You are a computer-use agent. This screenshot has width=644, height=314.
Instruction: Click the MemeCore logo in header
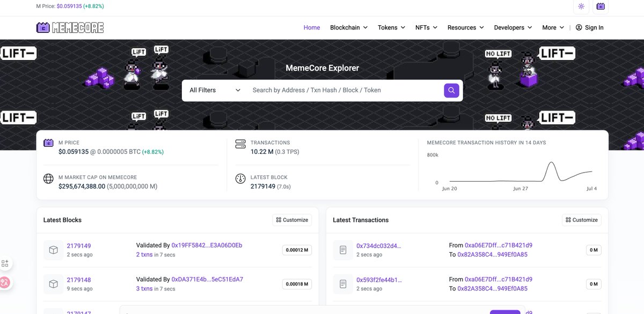point(70,27)
